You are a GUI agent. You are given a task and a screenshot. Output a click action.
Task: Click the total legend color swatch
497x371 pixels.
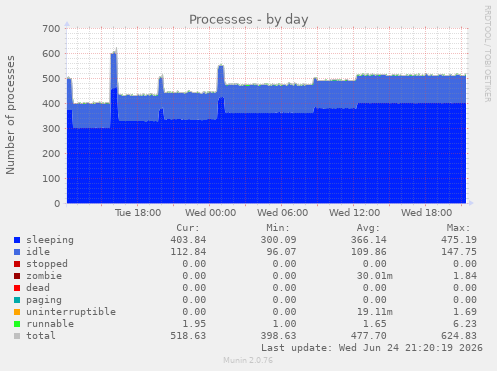tap(17, 336)
